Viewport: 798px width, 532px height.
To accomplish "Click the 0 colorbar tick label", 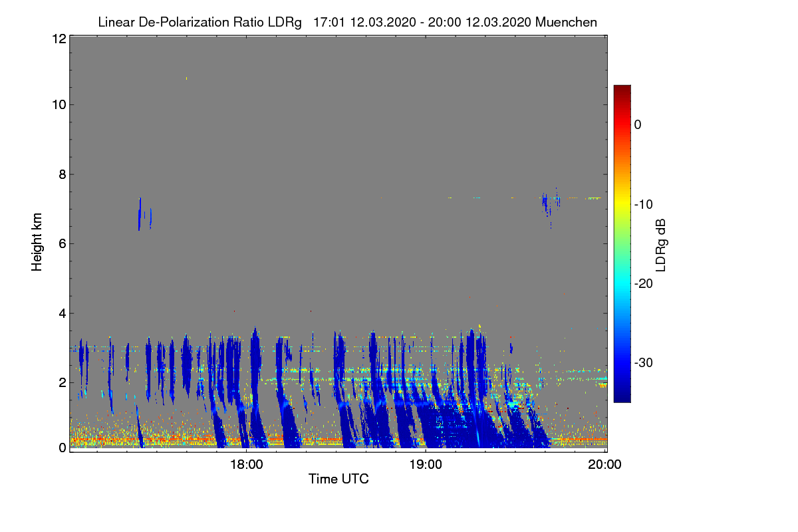I will [x=638, y=124].
